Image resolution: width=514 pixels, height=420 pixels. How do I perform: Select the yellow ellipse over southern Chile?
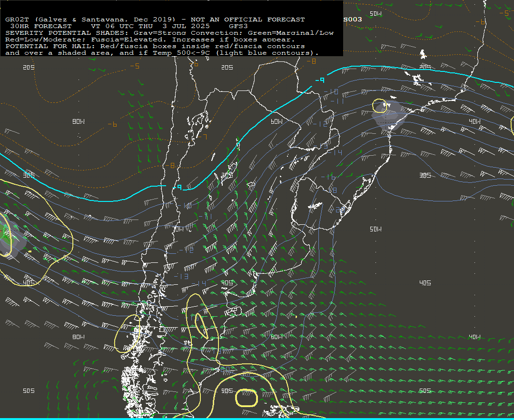(x=127, y=333)
